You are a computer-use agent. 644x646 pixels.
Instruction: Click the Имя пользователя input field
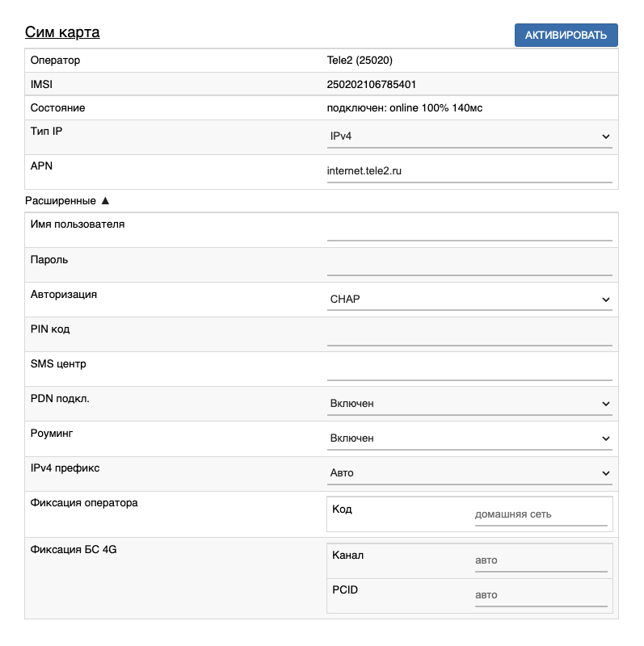point(469,230)
